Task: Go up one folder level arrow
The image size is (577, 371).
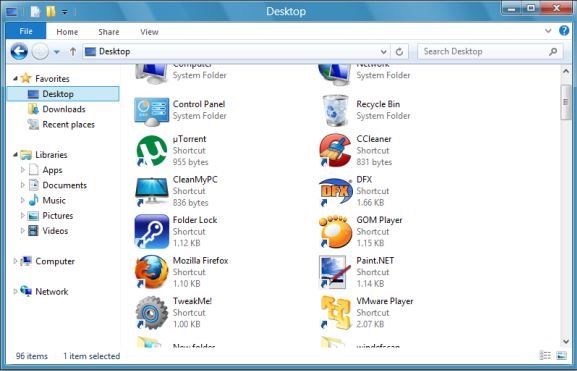Action: (73, 52)
